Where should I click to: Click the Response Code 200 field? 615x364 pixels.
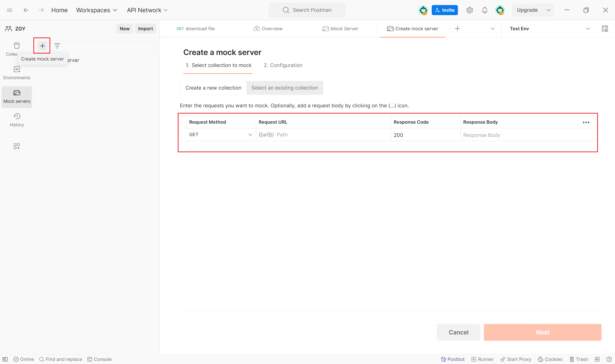pyautogui.click(x=425, y=135)
